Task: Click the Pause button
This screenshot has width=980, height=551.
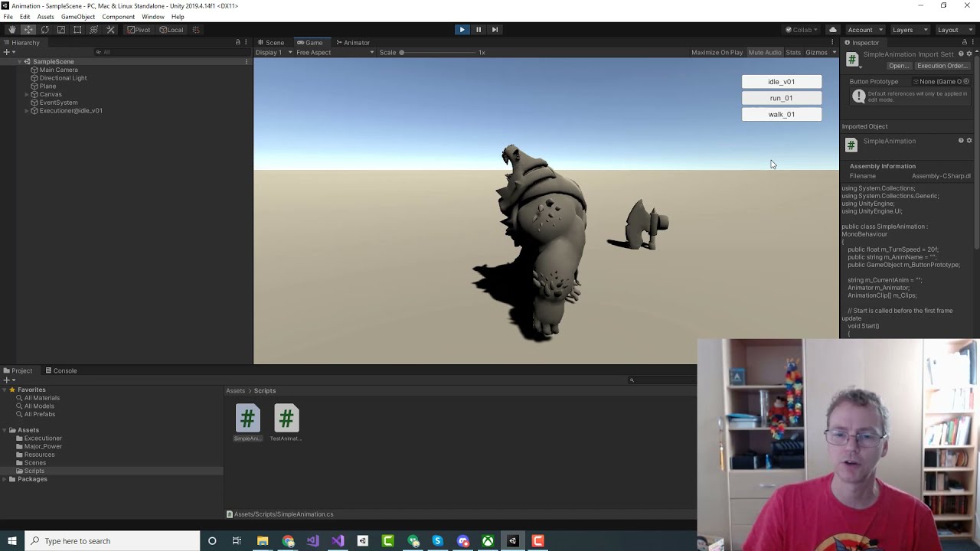Action: (x=479, y=30)
